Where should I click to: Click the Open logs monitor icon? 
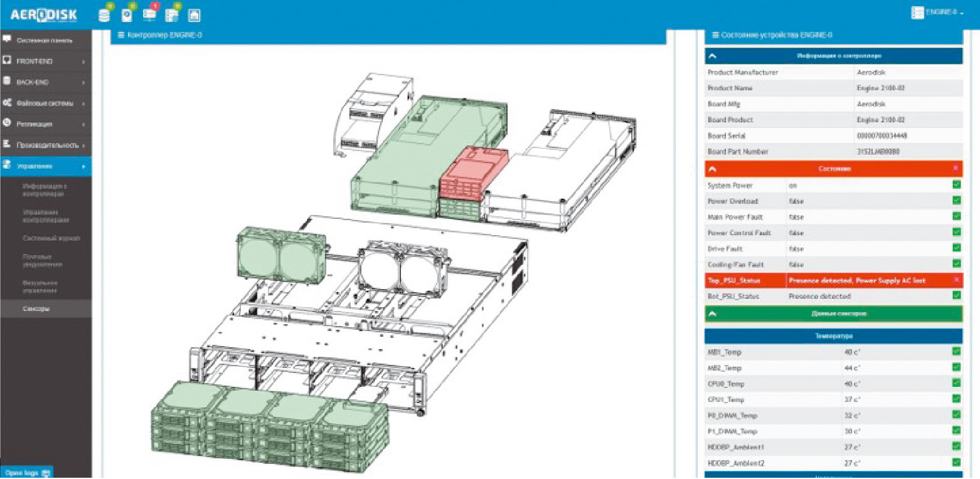click(45, 473)
